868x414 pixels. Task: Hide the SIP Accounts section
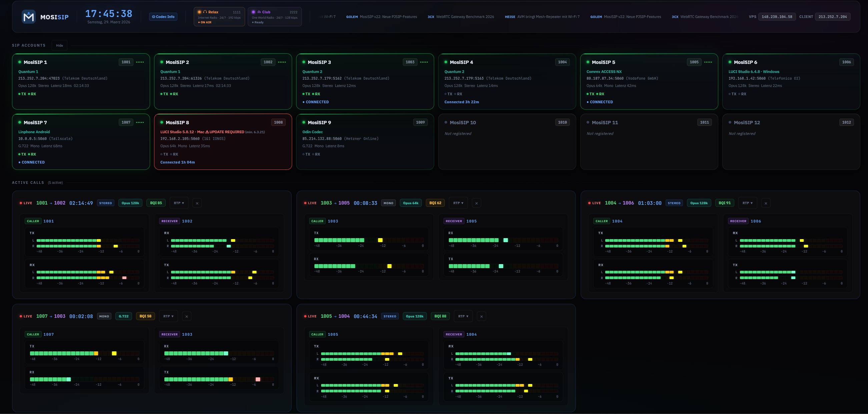(59, 45)
